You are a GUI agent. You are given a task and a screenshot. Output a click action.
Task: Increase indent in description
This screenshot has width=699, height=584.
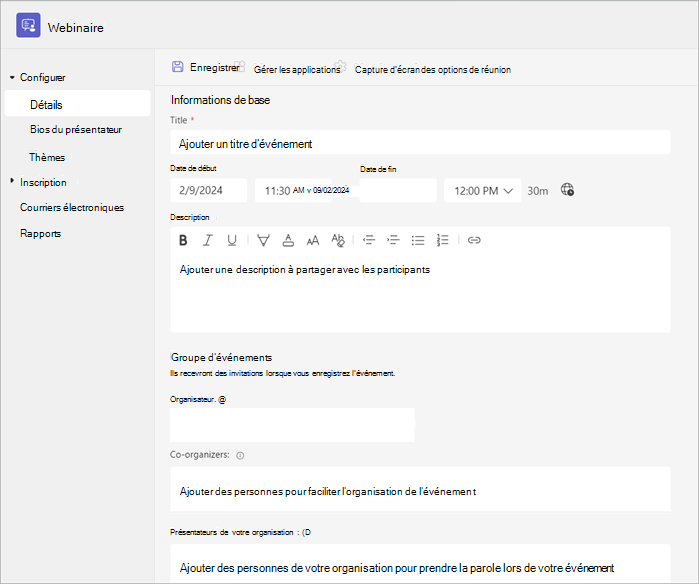click(393, 240)
